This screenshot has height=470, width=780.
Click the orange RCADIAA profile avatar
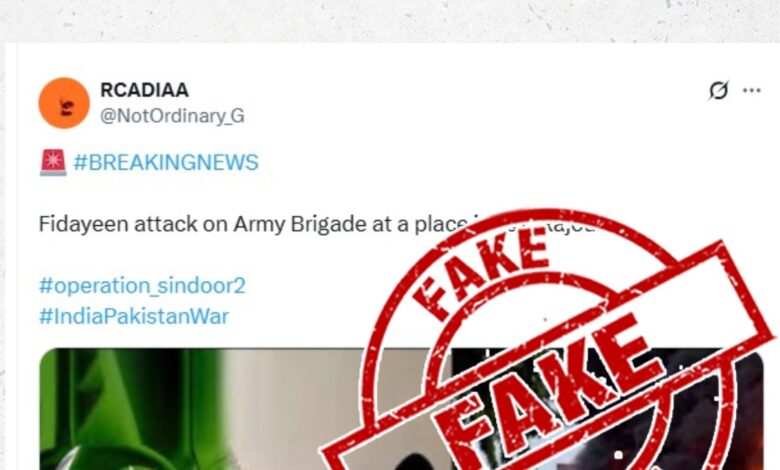click(64, 103)
